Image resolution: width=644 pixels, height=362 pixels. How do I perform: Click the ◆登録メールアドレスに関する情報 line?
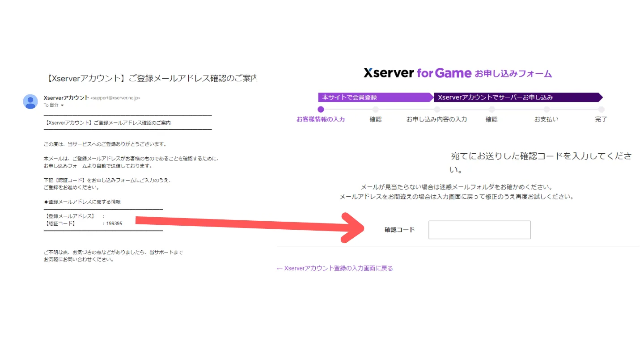(82, 202)
